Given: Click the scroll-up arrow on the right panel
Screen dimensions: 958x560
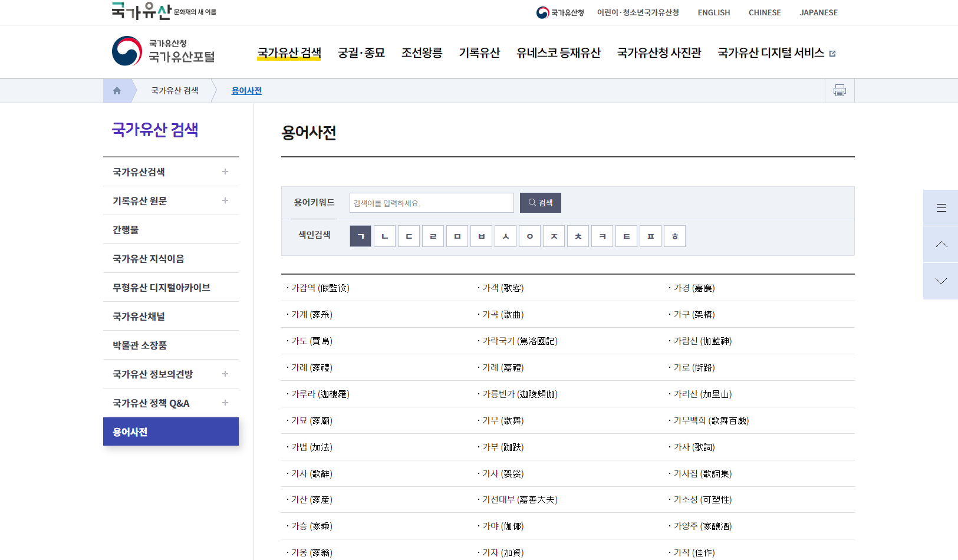Looking at the screenshot, I should click(941, 245).
